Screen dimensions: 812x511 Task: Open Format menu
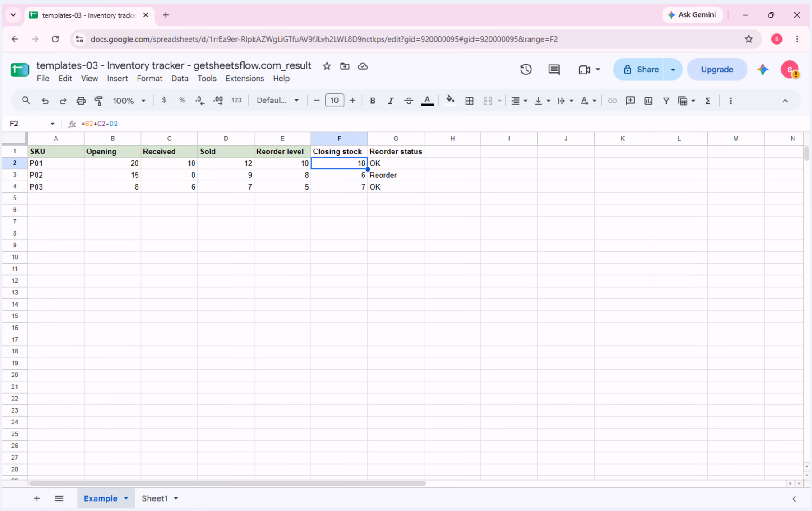pos(149,79)
